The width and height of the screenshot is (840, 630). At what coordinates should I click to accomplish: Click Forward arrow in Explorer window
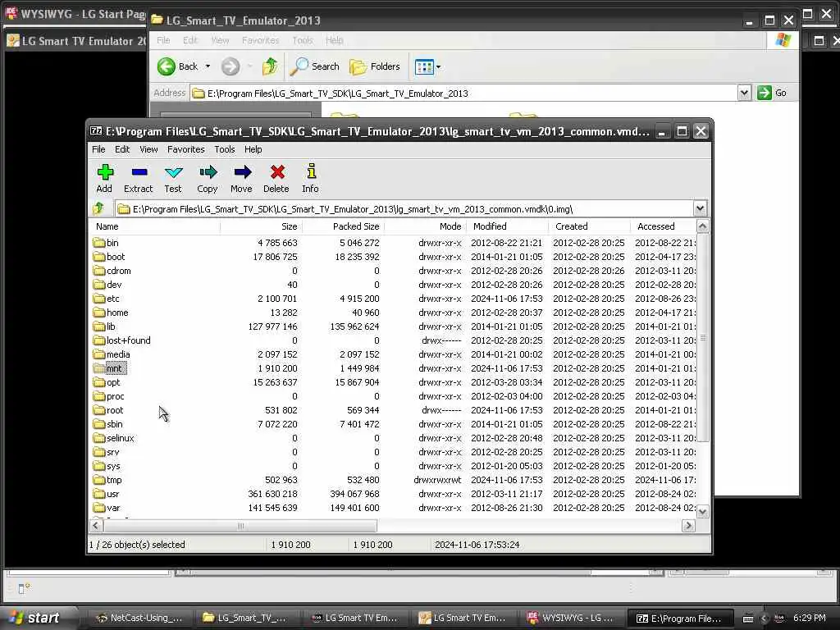(x=231, y=66)
